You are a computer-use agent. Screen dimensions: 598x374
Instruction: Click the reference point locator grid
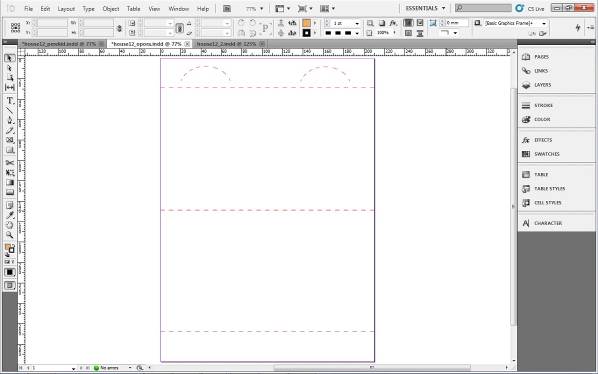[x=15, y=28]
